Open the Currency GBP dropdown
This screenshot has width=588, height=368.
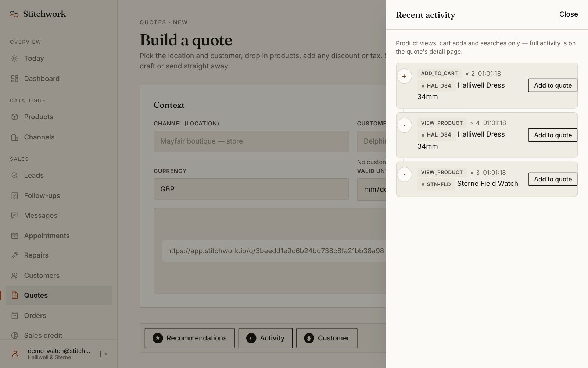[251, 189]
